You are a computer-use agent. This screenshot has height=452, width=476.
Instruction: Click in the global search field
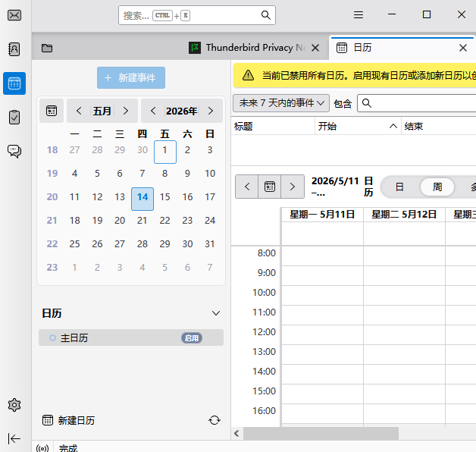(197, 15)
